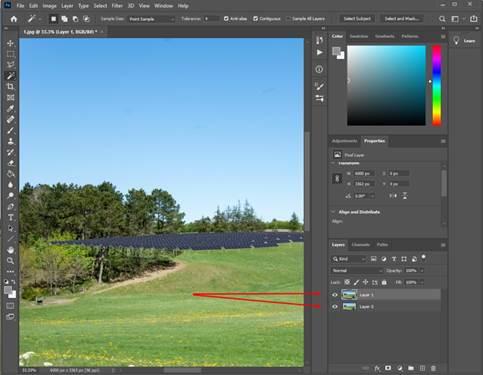483x375 pixels.
Task: Toggle the Contiguous checkbox
Action: click(x=255, y=19)
